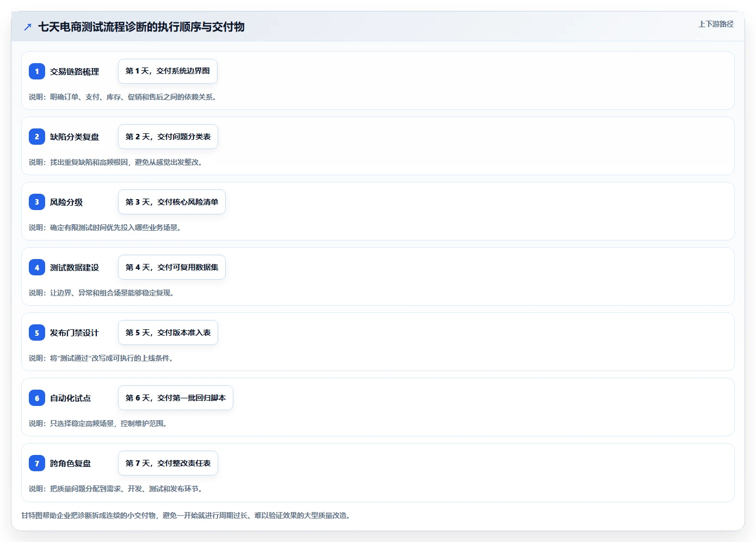Click the 第 4 天，交付可复用数据集 chip
The image size is (756, 542).
[x=172, y=267]
